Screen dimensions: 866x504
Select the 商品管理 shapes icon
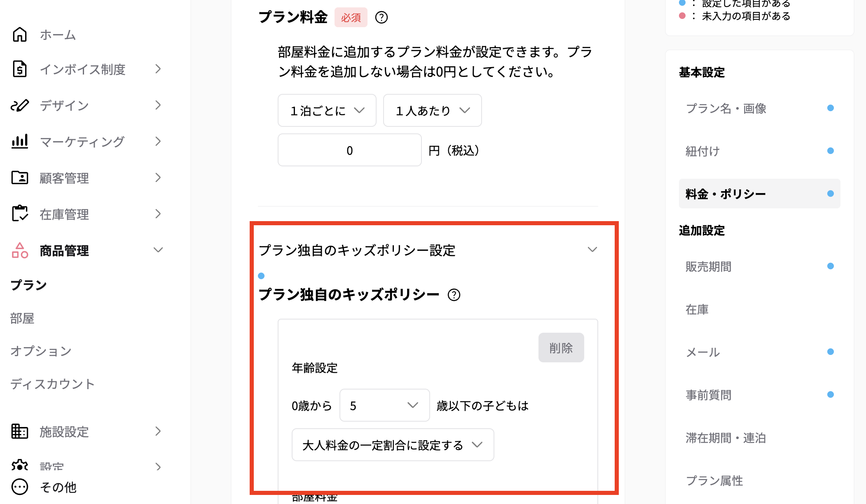click(x=19, y=250)
